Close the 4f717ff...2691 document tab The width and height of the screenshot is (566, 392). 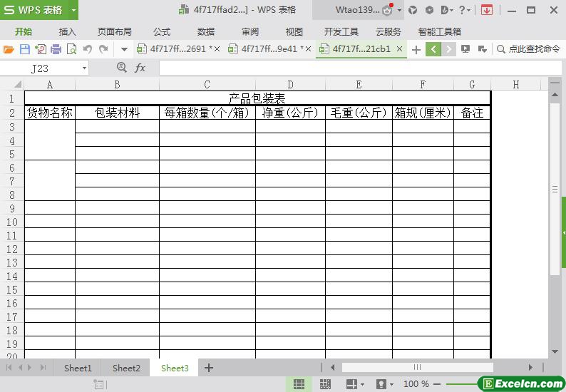click(217, 49)
